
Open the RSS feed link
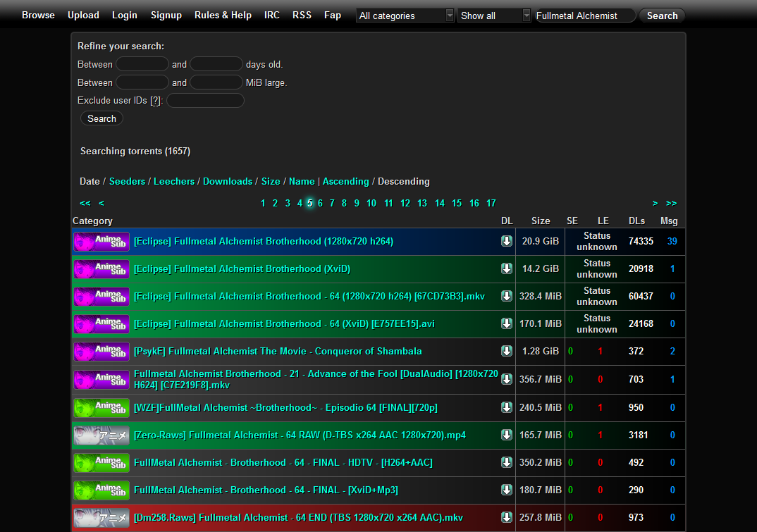pos(302,16)
